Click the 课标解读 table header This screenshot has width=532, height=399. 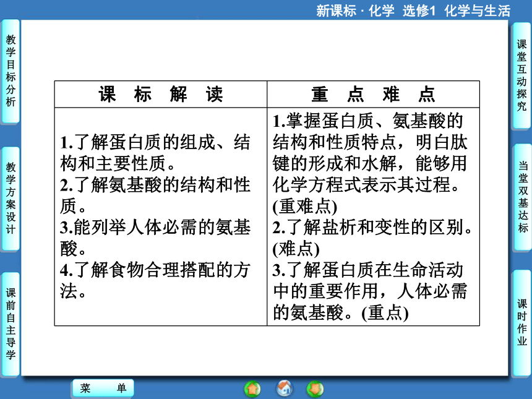click(x=161, y=94)
